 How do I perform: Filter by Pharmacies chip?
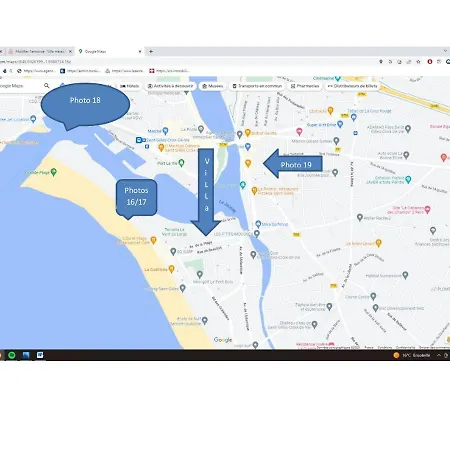305,86
